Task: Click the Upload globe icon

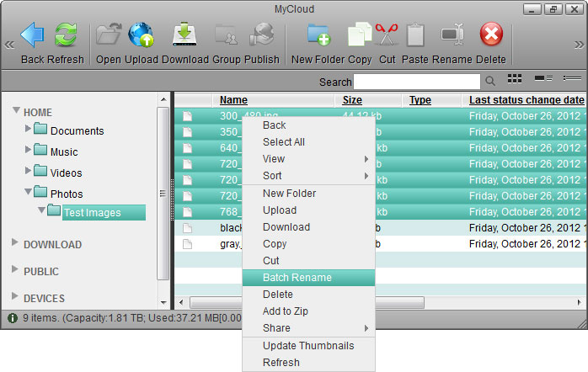Action: click(x=141, y=35)
